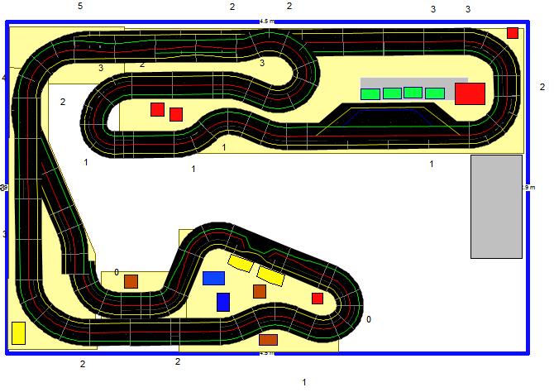The height and width of the screenshot is (392, 554).
Task: Click the small red square in top-right corner
Action: 513,33
